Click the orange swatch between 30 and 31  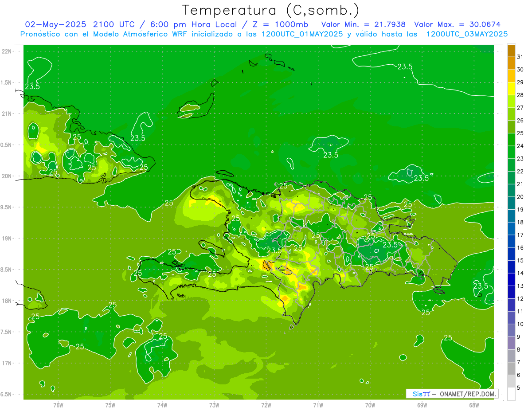511,63
